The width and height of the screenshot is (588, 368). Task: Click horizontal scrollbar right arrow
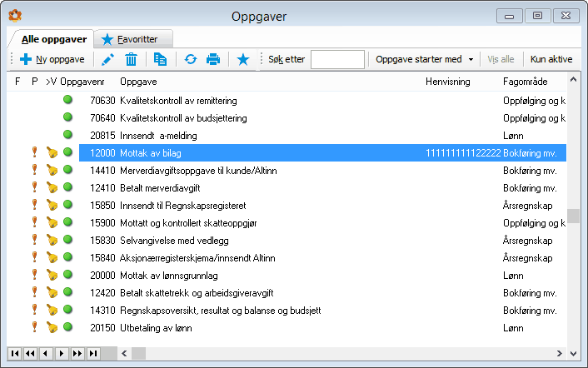[x=560, y=353]
